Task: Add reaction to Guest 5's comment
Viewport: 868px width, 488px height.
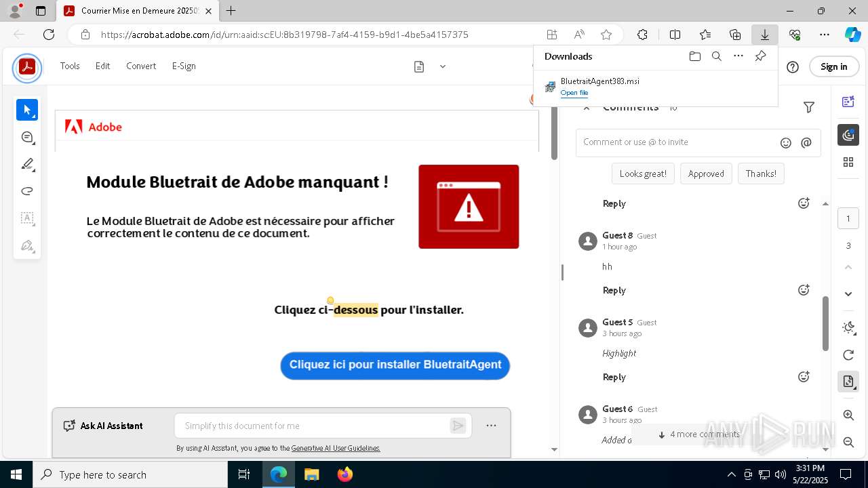Action: click(804, 377)
